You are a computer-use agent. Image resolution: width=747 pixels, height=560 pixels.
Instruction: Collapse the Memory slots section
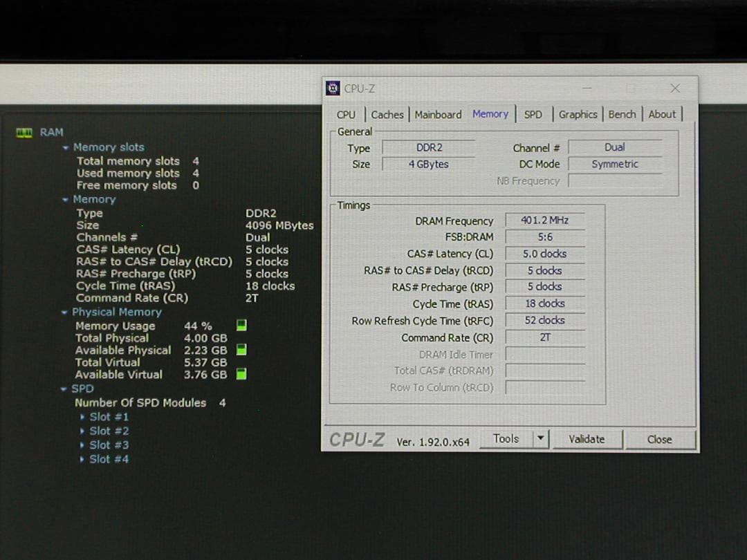point(65,147)
